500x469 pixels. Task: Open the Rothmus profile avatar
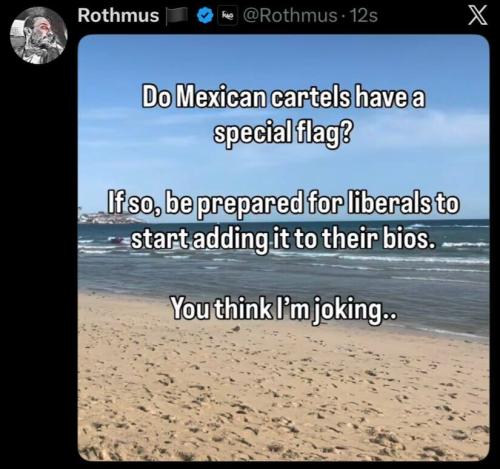click(39, 36)
